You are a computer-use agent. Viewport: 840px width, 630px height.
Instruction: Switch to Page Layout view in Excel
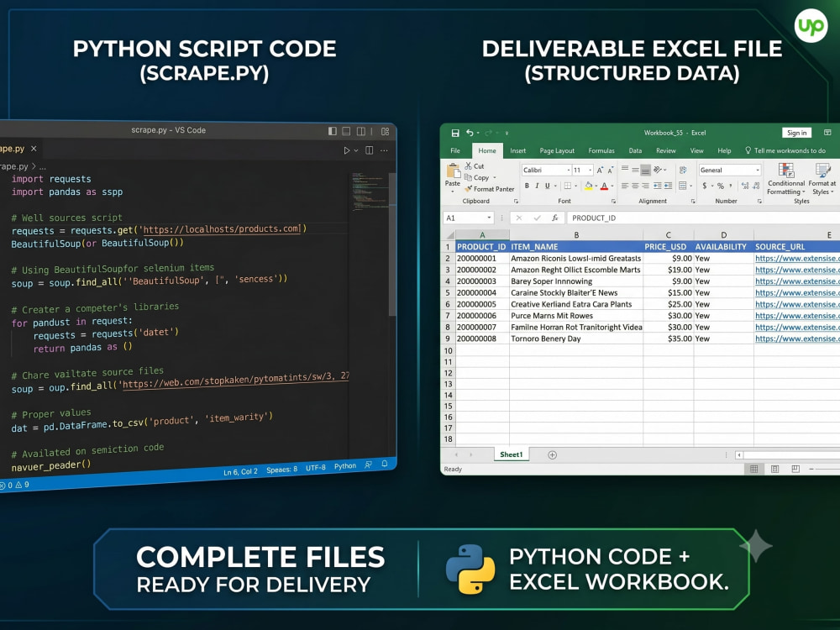pyautogui.click(x=774, y=470)
